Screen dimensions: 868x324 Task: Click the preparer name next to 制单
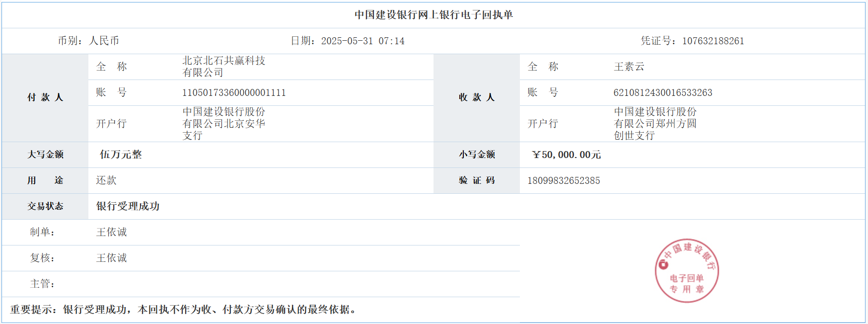tap(111, 232)
